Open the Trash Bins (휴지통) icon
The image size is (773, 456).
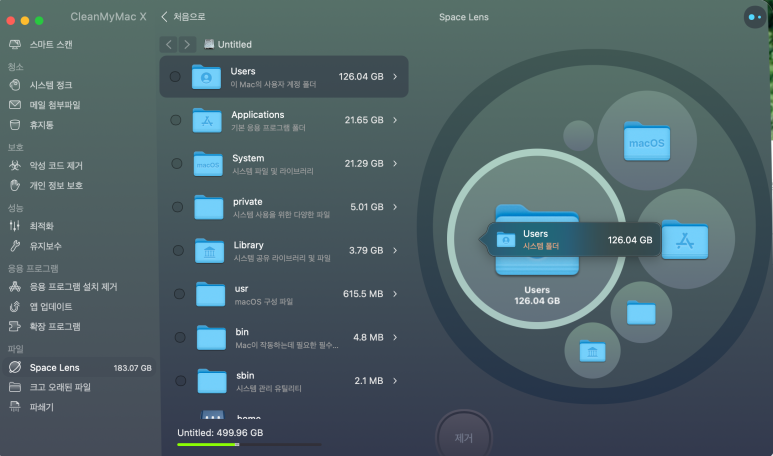point(15,125)
